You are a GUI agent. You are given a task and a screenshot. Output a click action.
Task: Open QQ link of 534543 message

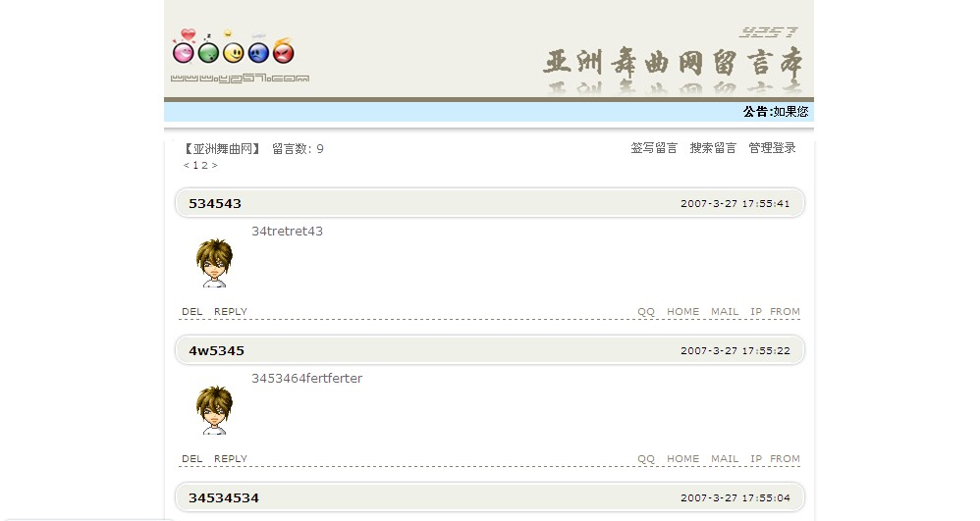646,312
